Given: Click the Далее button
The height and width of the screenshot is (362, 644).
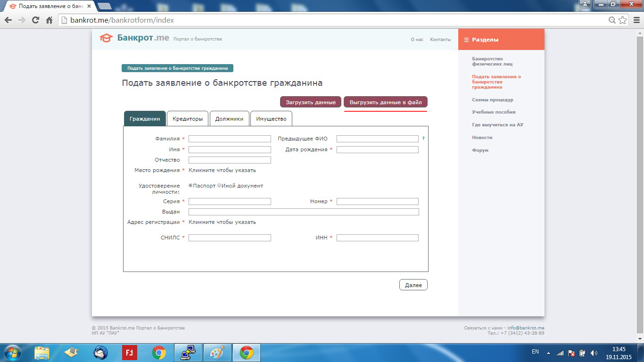Looking at the screenshot, I should point(413,285).
